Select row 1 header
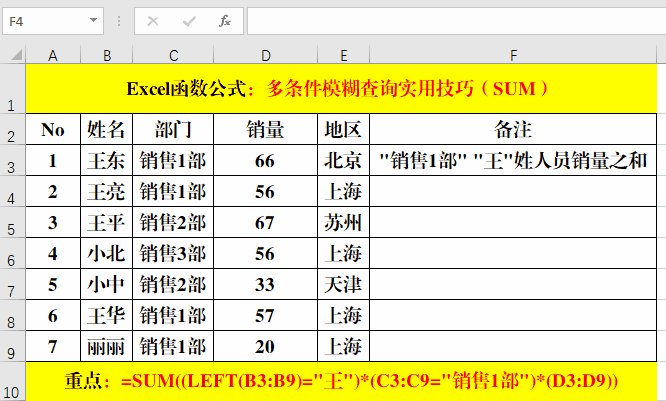 tap(12, 89)
